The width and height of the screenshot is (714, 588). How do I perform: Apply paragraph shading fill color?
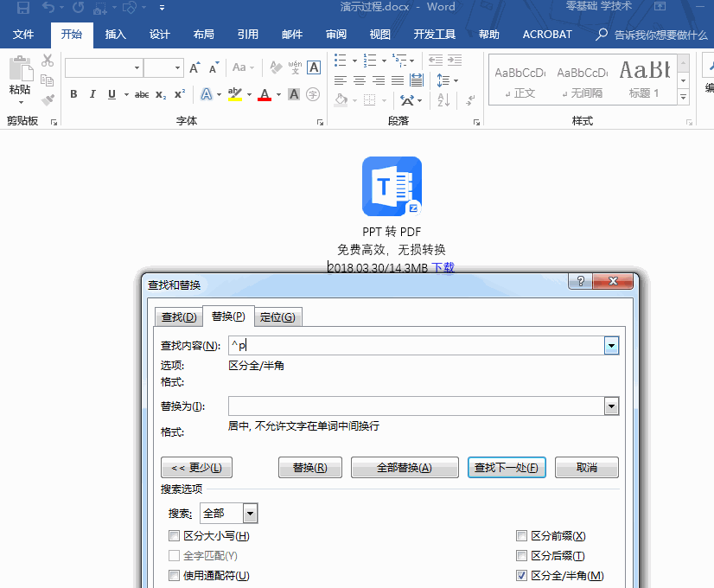[341, 99]
